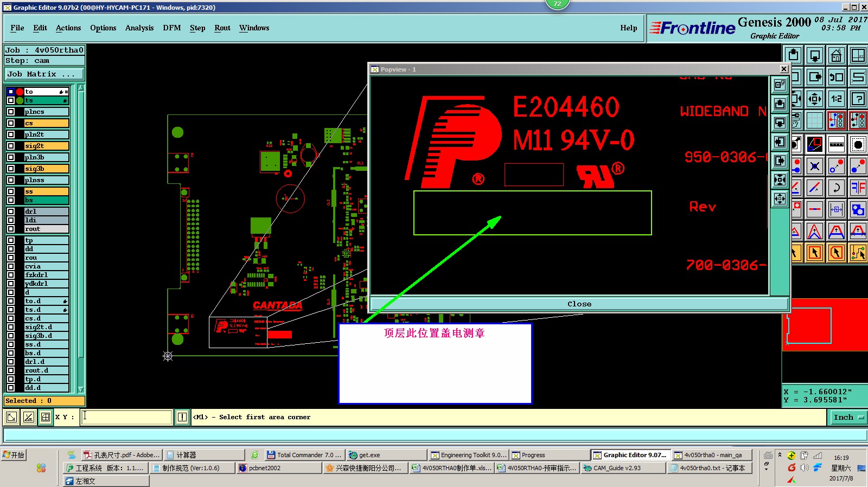868x487 pixels.
Task: Click the zoom home icon in the right toolbar
Action: coord(836,55)
